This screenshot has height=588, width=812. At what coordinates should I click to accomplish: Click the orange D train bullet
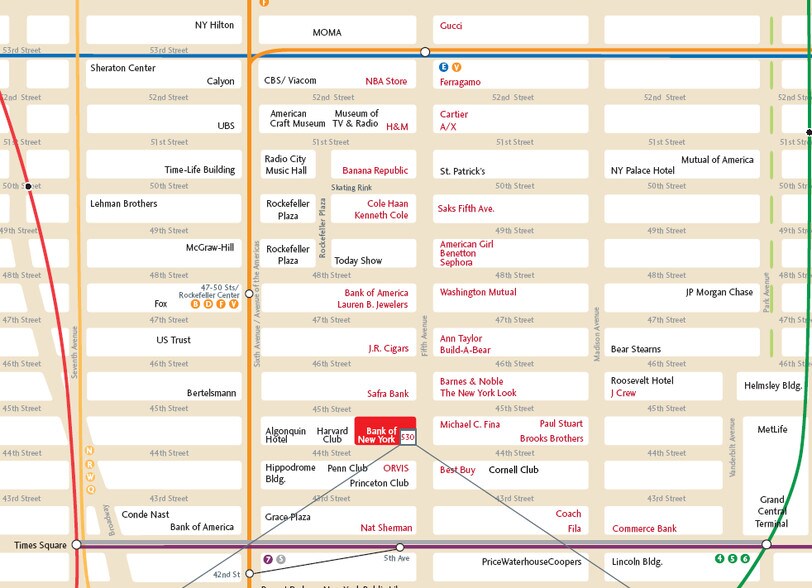(208, 304)
